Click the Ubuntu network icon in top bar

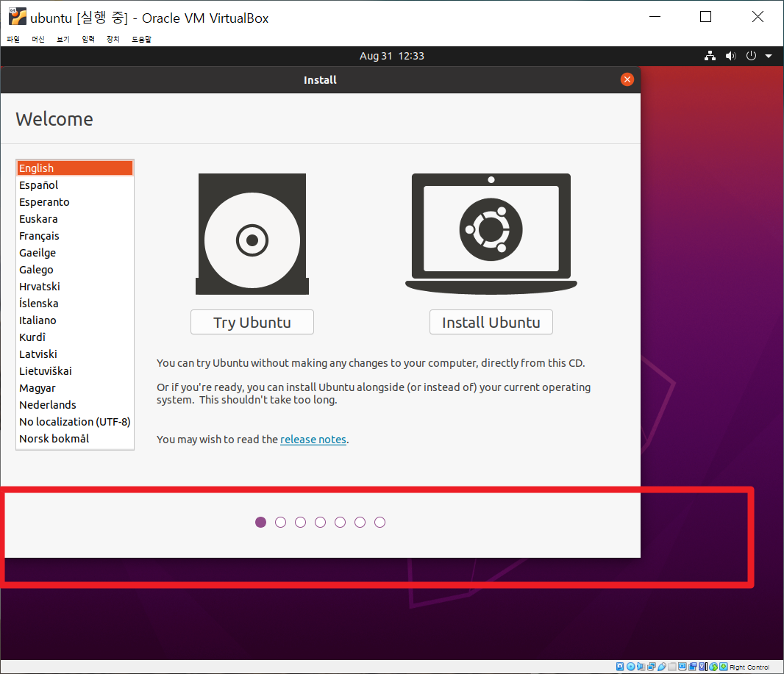(710, 56)
